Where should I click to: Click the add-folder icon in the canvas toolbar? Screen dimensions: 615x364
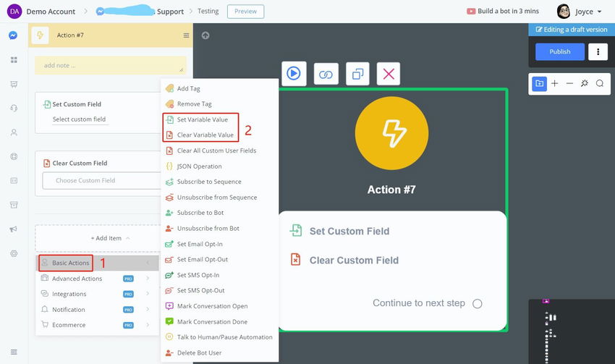(539, 83)
